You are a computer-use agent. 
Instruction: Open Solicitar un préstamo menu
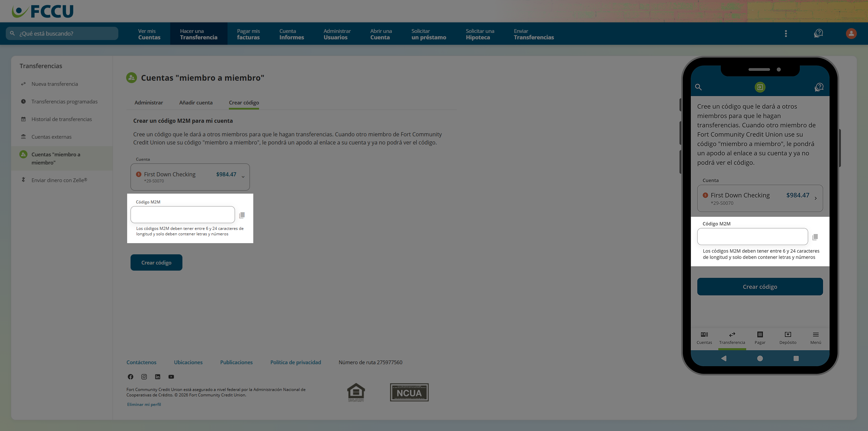coord(429,34)
